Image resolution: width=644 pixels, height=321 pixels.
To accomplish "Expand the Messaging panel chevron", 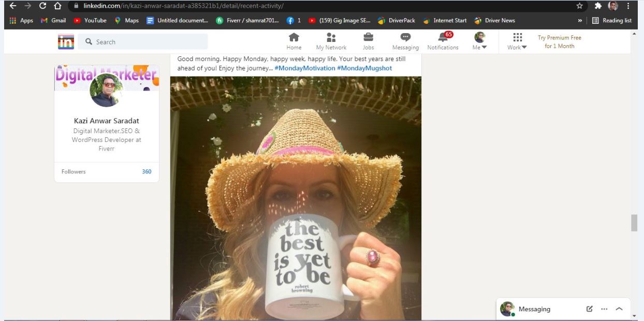I will (x=619, y=309).
